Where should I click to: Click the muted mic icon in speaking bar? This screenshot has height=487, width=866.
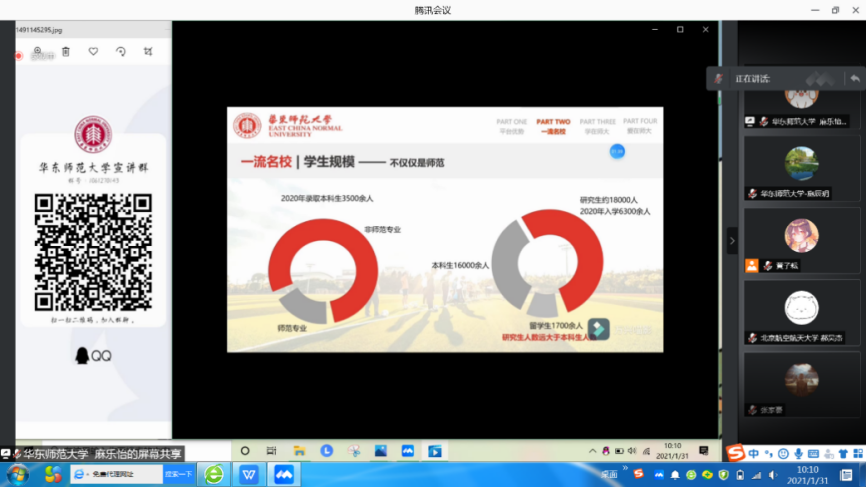point(719,78)
